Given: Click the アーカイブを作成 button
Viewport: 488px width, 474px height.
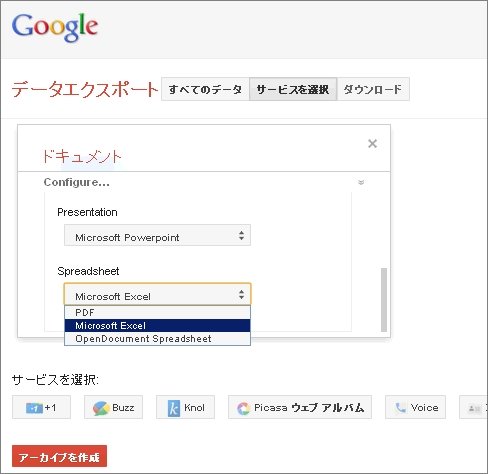Looking at the screenshot, I should (59, 456).
